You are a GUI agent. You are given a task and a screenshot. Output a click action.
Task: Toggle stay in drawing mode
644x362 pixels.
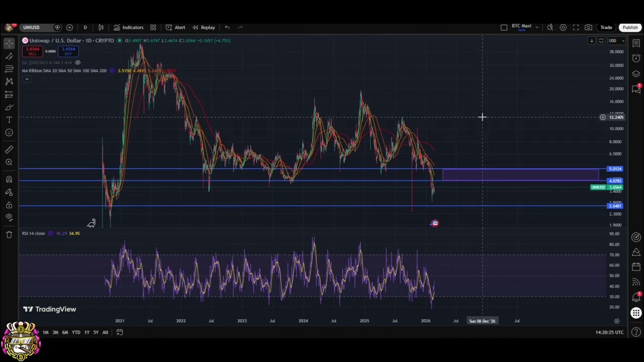tap(9, 192)
